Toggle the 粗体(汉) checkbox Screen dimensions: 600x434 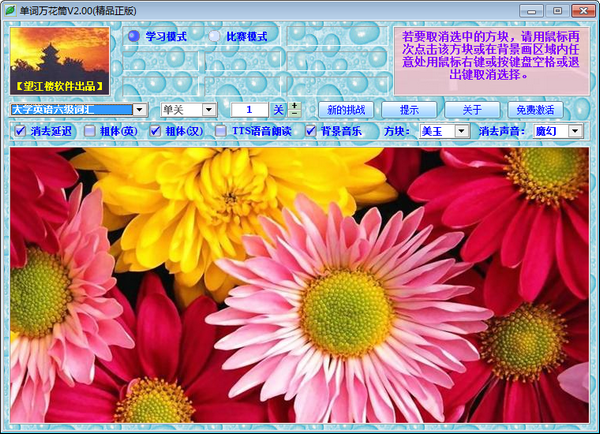pos(156,131)
